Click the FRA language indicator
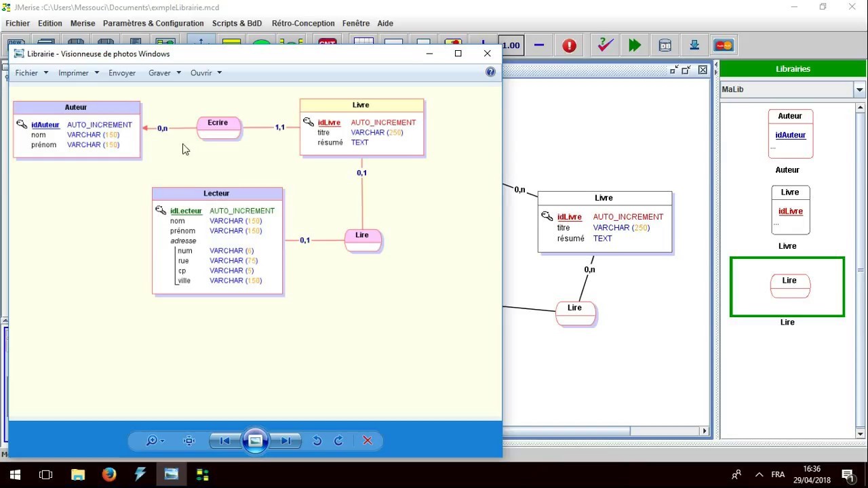The image size is (868, 488). tap(778, 474)
